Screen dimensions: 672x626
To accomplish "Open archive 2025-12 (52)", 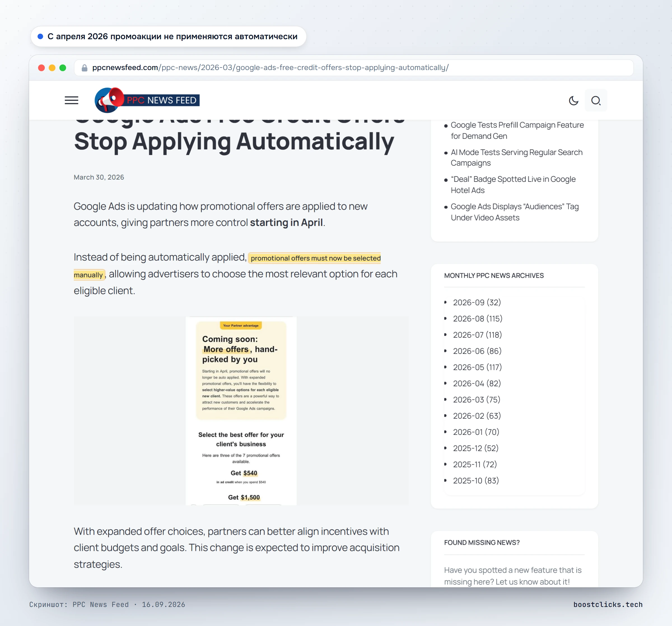I will pyautogui.click(x=475, y=448).
